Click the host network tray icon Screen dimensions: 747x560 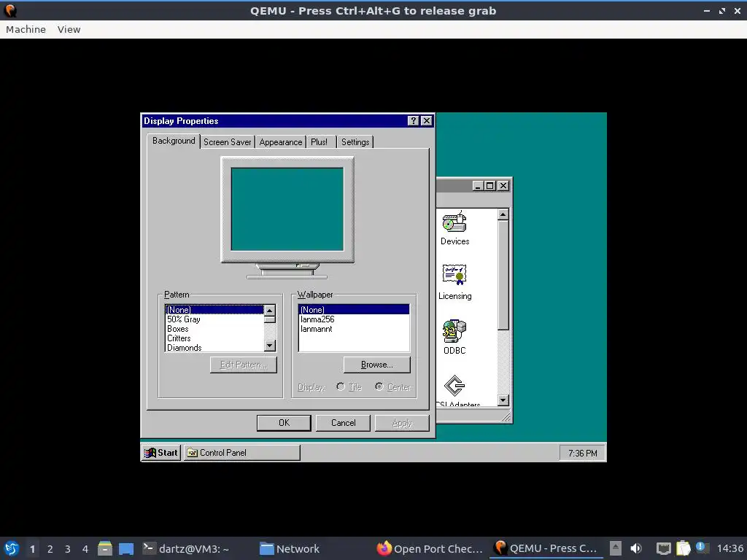(x=664, y=548)
